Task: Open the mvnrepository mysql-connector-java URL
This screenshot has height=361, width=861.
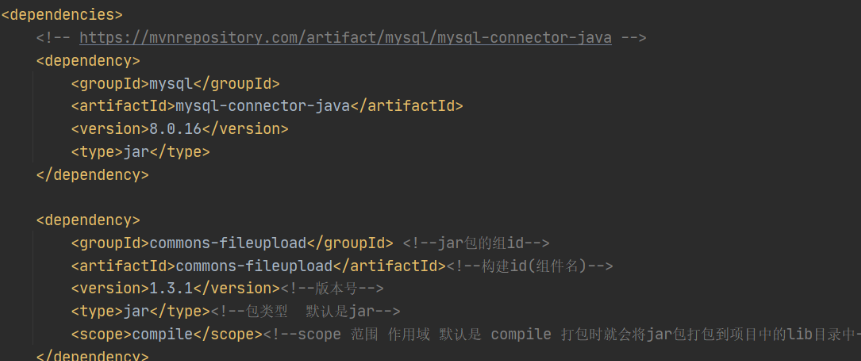Action: pyautogui.click(x=345, y=37)
